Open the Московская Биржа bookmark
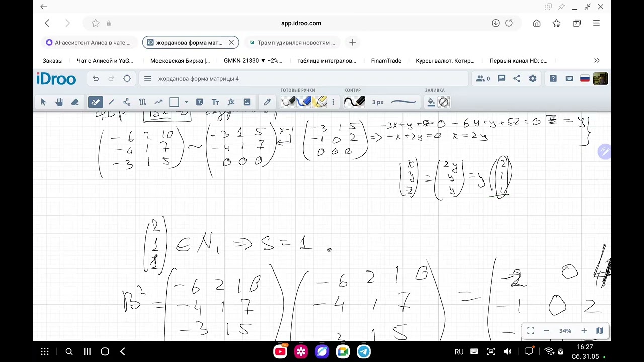This screenshot has height=362, width=644. click(x=180, y=61)
